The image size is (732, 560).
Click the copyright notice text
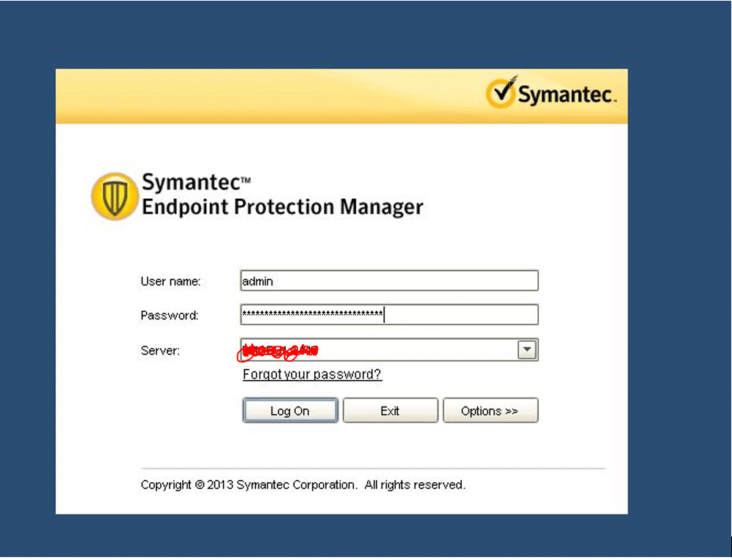pyautogui.click(x=302, y=485)
